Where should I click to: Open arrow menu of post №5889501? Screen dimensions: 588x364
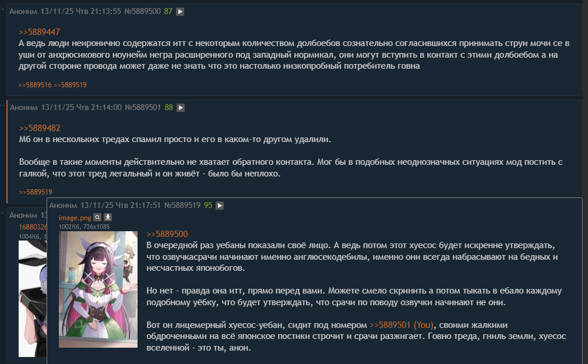pyautogui.click(x=181, y=108)
